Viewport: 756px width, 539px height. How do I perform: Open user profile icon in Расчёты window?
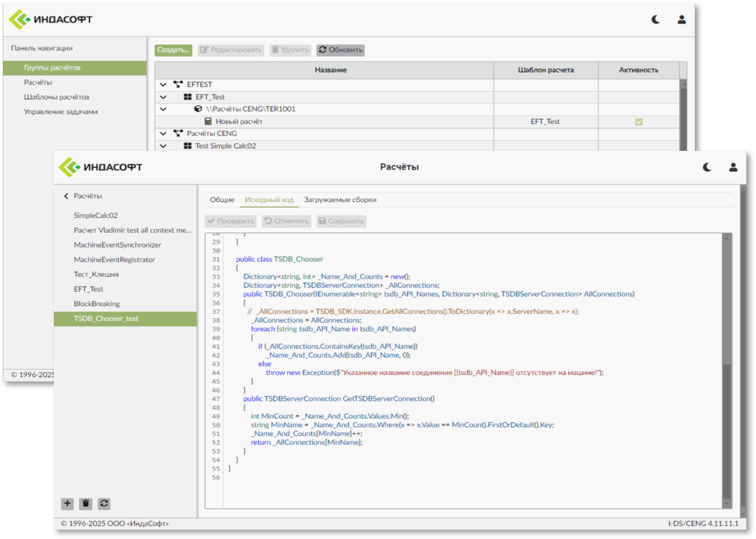coord(733,167)
